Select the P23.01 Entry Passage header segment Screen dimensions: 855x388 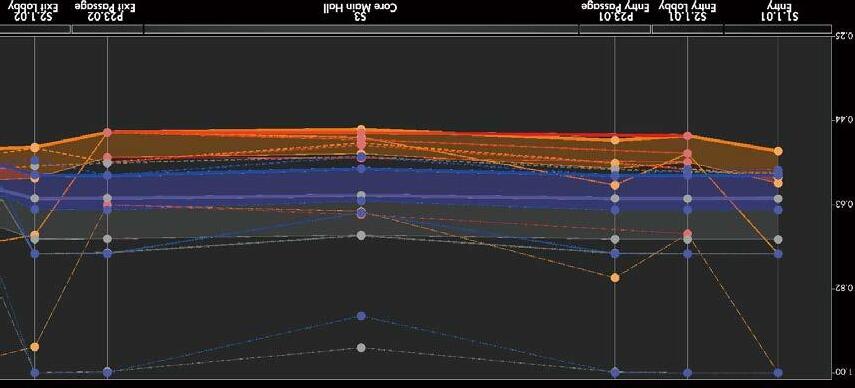(x=615, y=29)
